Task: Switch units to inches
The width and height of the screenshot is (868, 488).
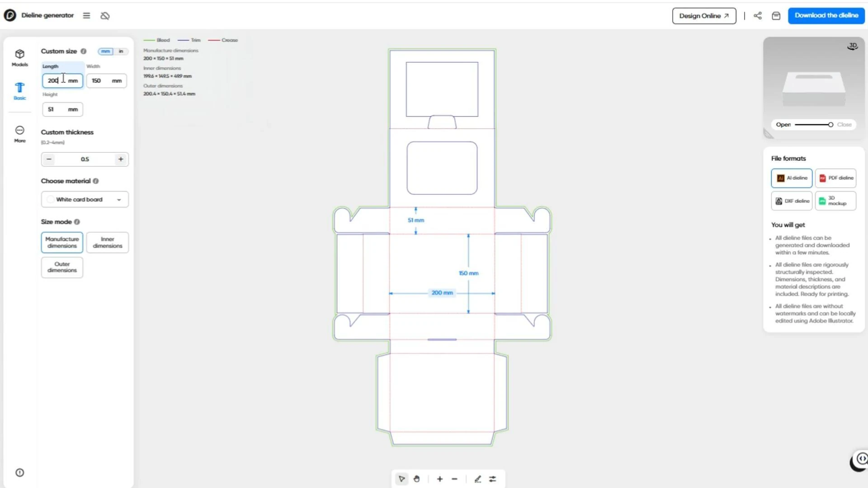Action: [121, 52]
